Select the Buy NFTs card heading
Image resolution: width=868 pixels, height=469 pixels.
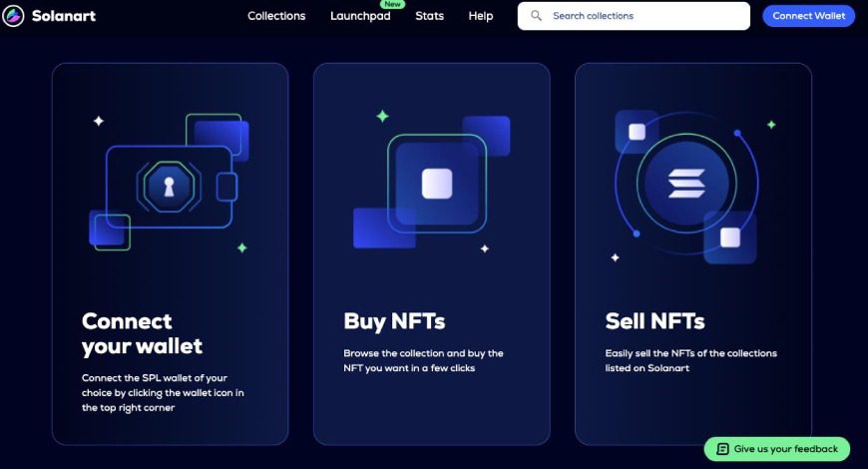click(394, 321)
